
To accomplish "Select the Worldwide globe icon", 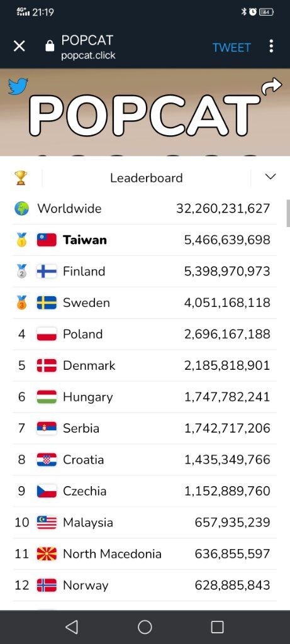I will (x=22, y=209).
